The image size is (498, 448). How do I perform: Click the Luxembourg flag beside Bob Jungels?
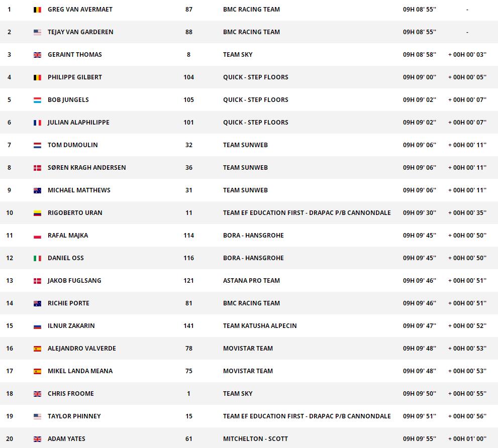(37, 100)
